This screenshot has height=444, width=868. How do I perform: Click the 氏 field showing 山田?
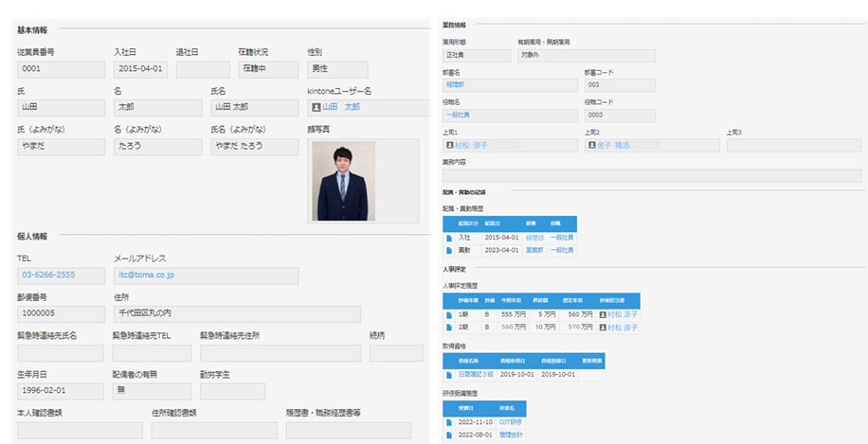(61, 108)
